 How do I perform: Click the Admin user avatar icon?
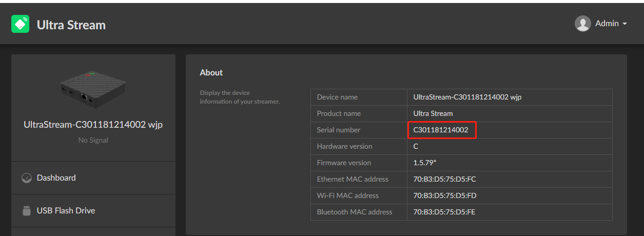click(x=582, y=24)
